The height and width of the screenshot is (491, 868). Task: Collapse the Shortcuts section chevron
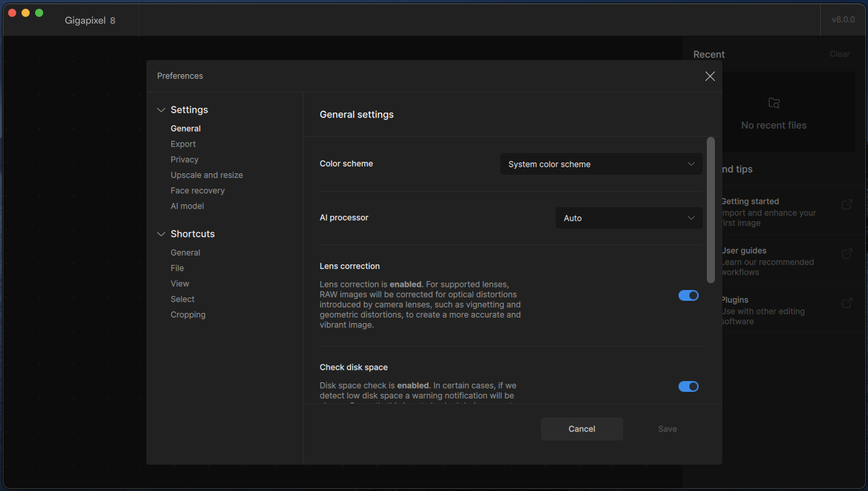click(x=161, y=234)
